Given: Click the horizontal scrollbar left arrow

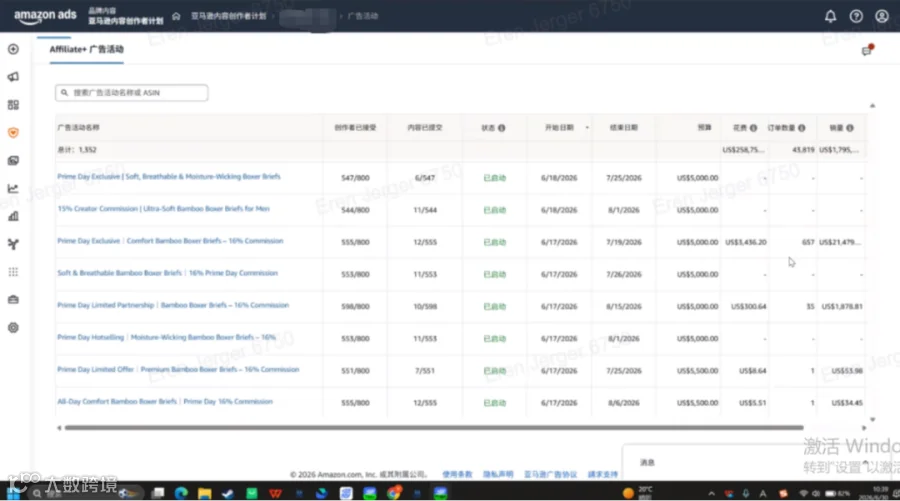Looking at the screenshot, I should tap(59, 428).
